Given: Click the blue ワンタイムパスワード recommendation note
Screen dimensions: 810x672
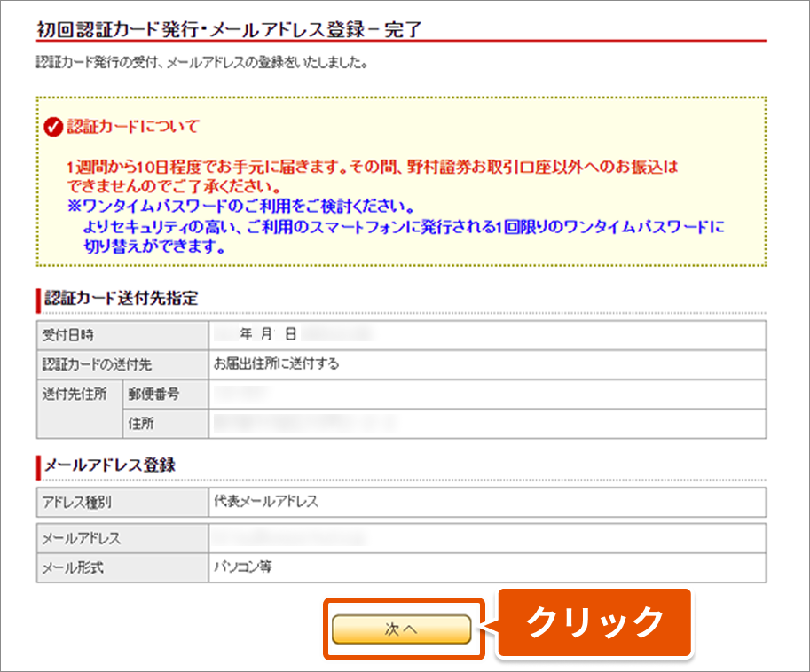Looking at the screenshot, I should tap(396, 228).
